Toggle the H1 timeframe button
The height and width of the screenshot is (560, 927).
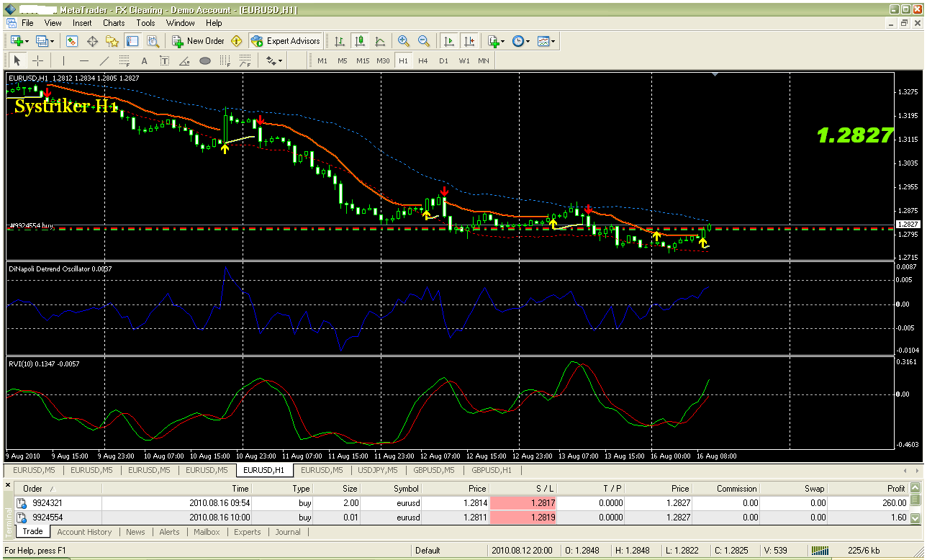point(403,60)
